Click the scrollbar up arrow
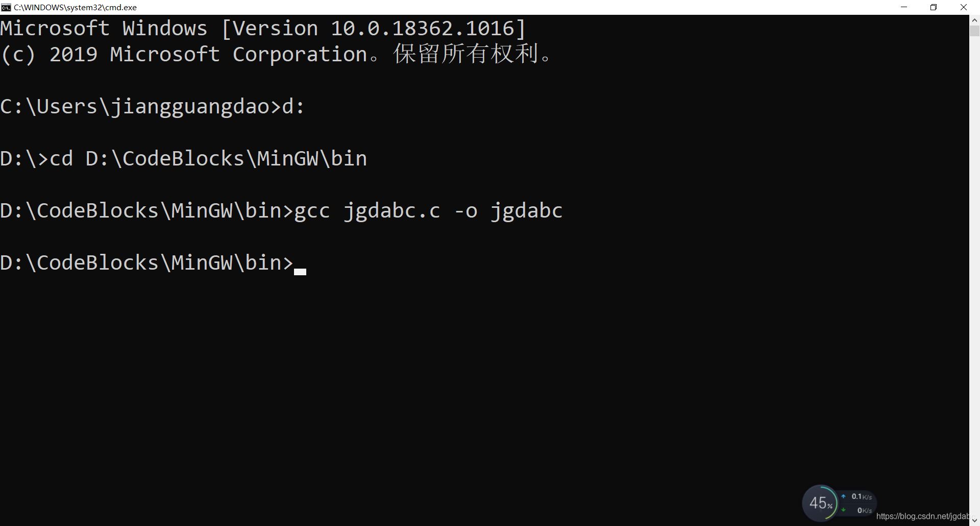 click(974, 20)
